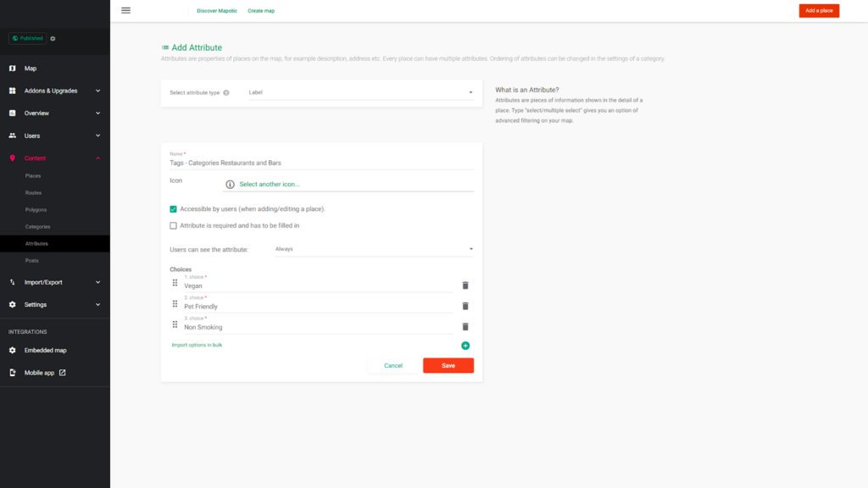Expand the Users section chevron
Screen dimensions: 868x488
pyautogui.click(x=98, y=136)
